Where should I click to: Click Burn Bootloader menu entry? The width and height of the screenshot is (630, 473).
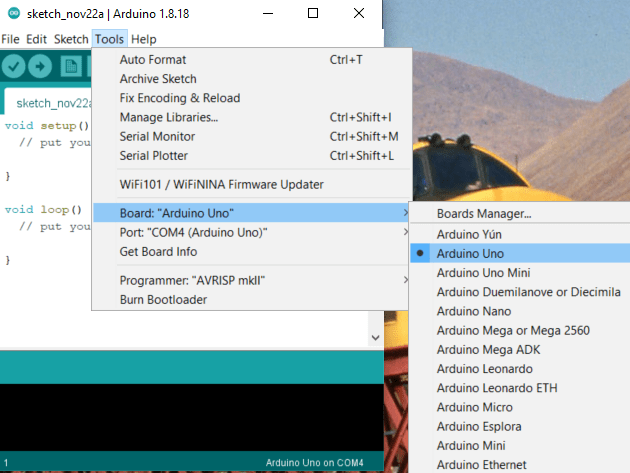165,299
